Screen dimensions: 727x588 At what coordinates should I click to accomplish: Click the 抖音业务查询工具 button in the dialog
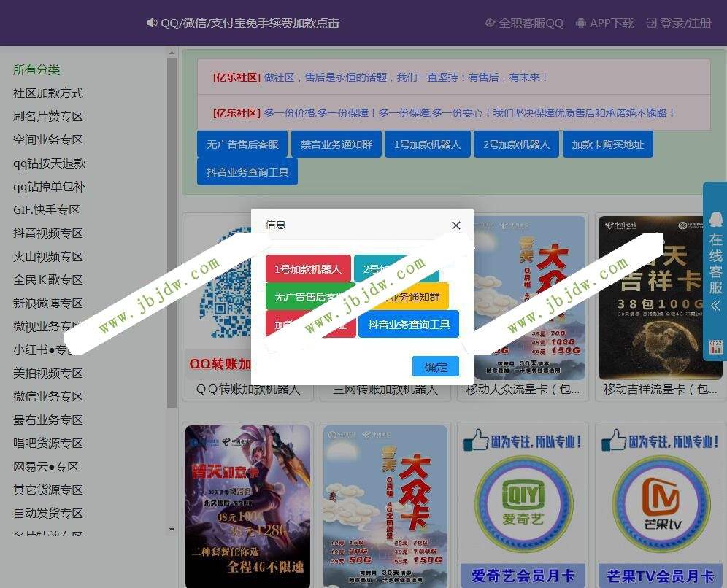pyautogui.click(x=409, y=325)
